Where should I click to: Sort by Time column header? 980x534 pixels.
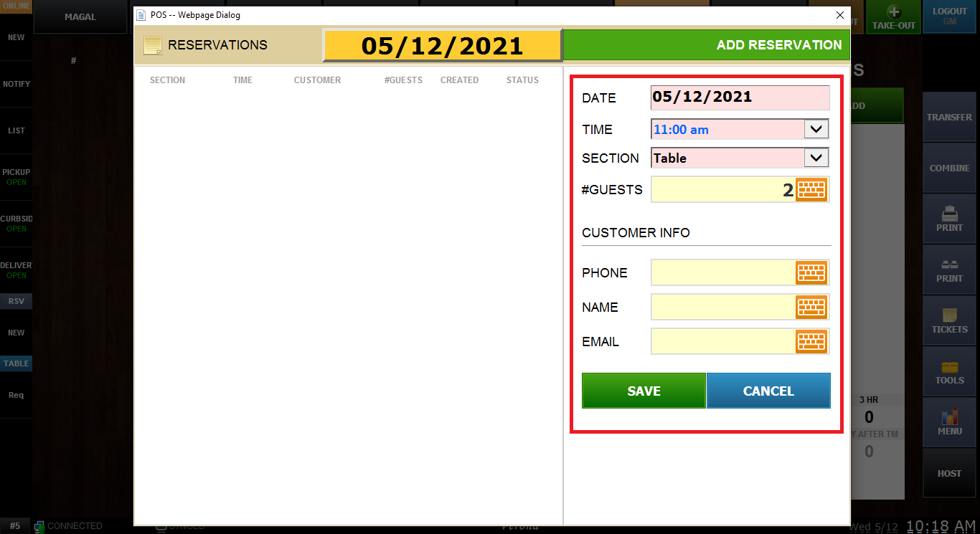[242, 80]
